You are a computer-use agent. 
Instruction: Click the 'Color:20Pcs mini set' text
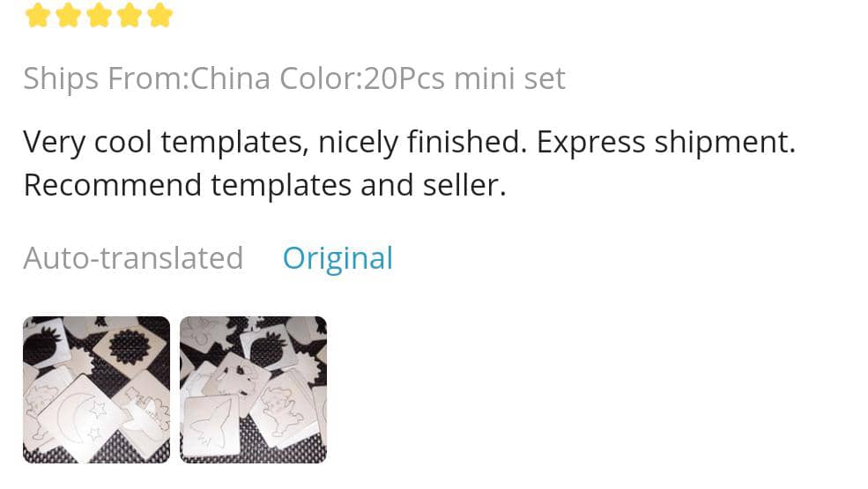click(422, 78)
